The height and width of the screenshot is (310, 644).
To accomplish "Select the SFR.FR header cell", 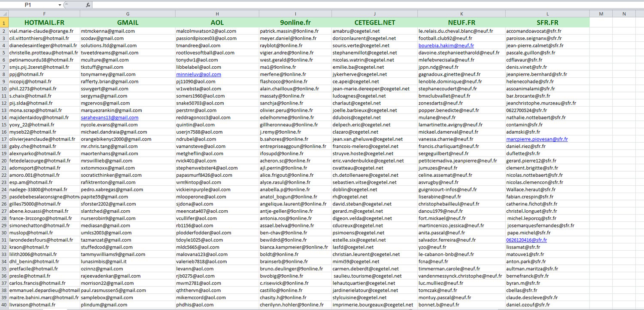I will [547, 22].
